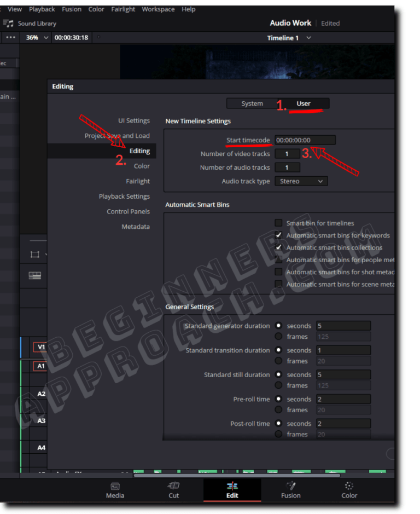Select Fairlight in preferences sidebar
The image size is (420, 514).
pyautogui.click(x=138, y=181)
